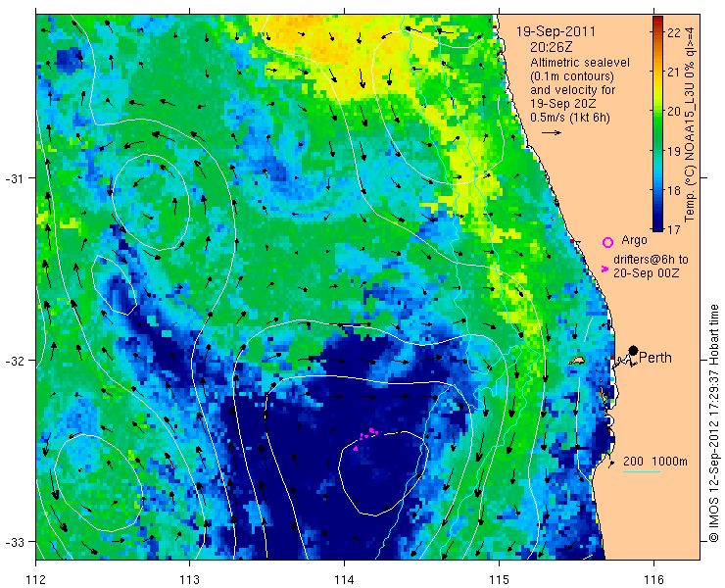
Task: Click the magenta Argo circle legend symbol
Action: click(x=608, y=242)
